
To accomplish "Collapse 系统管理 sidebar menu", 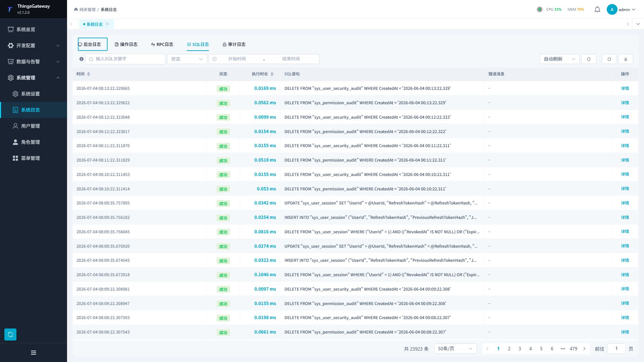I will tap(34, 78).
